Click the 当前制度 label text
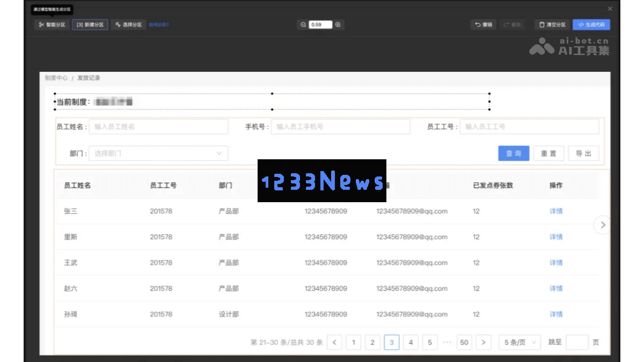Screen dimensions: 644x362 pyautogui.click(x=74, y=102)
